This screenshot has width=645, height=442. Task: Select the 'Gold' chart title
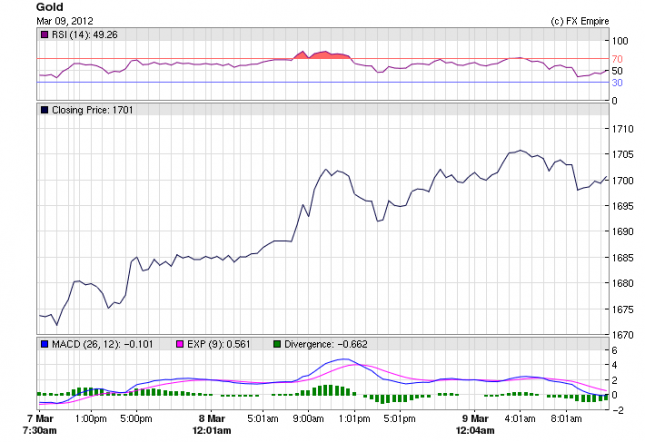50,7
